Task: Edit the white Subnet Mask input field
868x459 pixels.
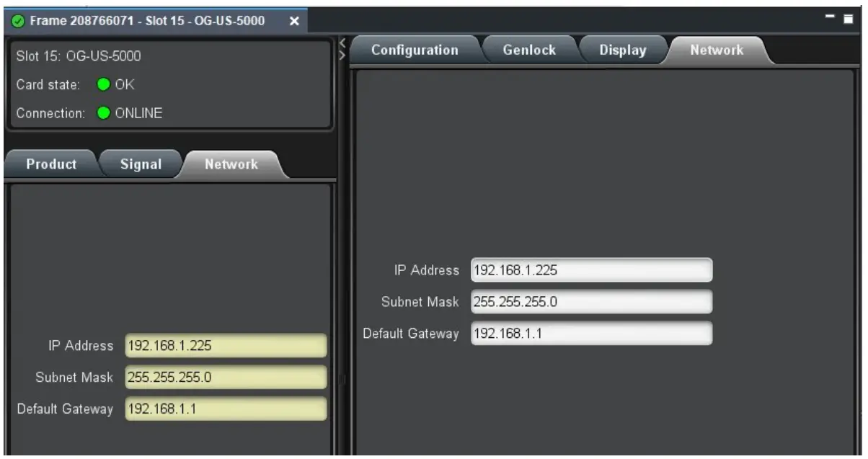Action: point(592,302)
